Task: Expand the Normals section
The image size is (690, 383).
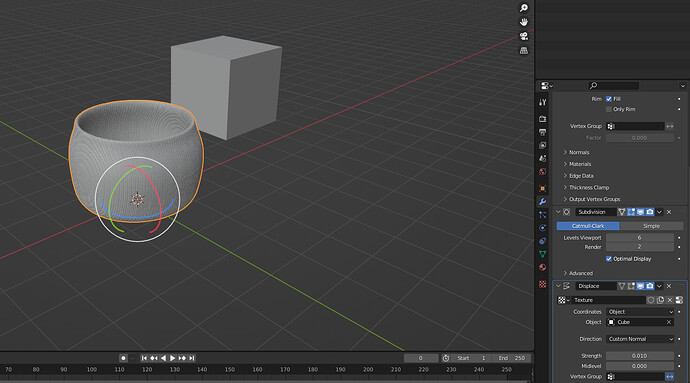Action: (579, 152)
